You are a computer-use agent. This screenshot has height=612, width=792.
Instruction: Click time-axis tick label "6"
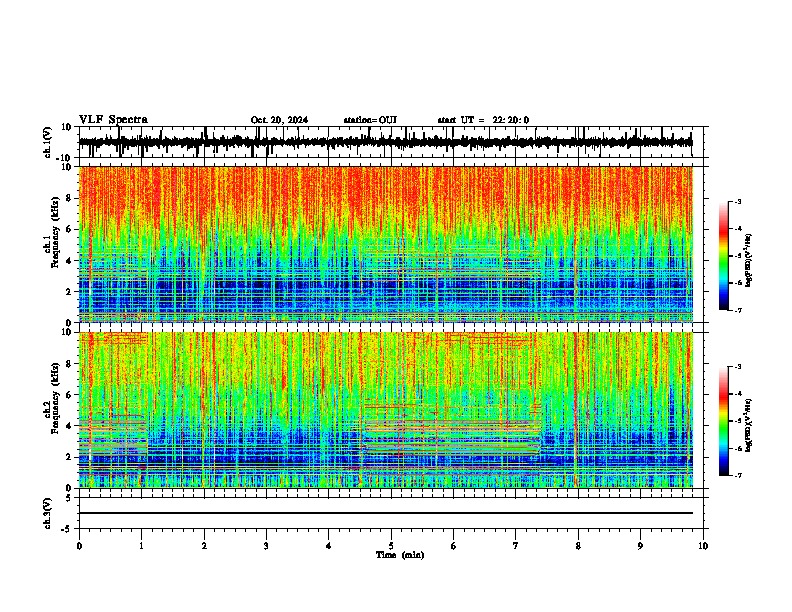click(454, 546)
